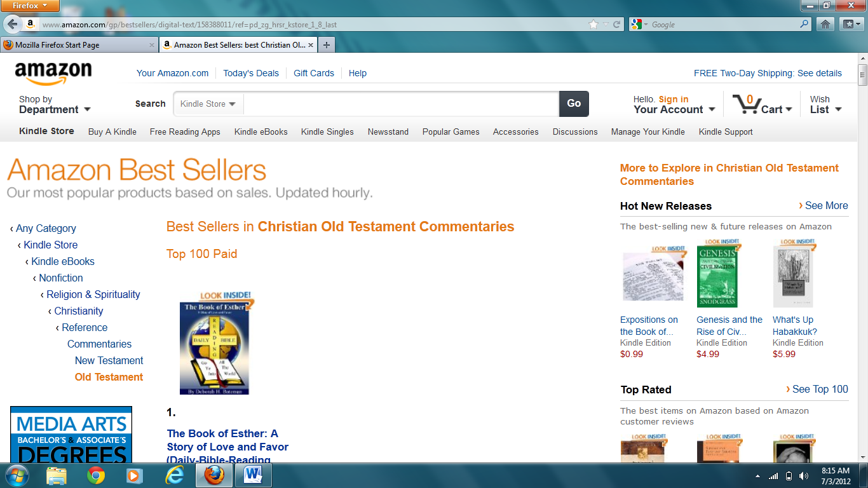The height and width of the screenshot is (488, 868).
Task: Bookmark this page with the star icon
Action: pos(593,24)
